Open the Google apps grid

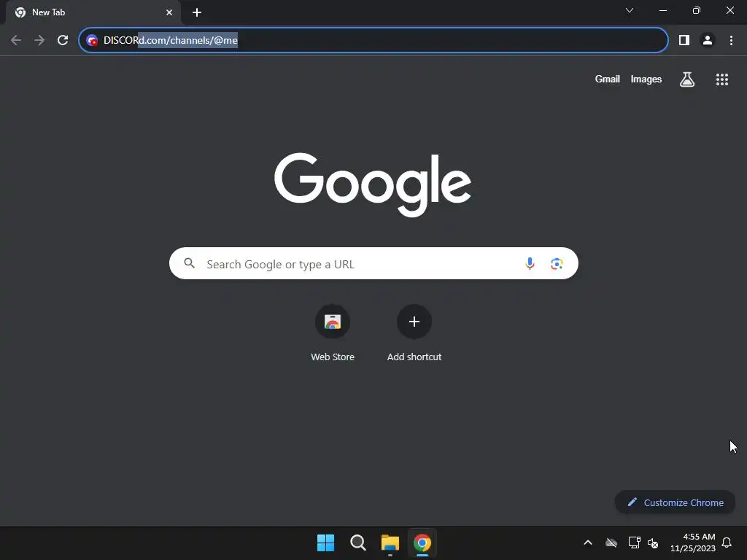click(x=721, y=79)
